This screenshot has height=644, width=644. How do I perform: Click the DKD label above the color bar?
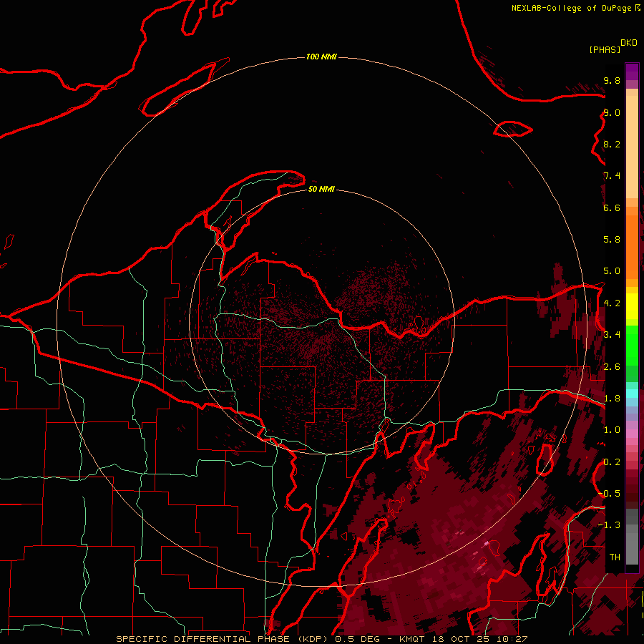629,43
